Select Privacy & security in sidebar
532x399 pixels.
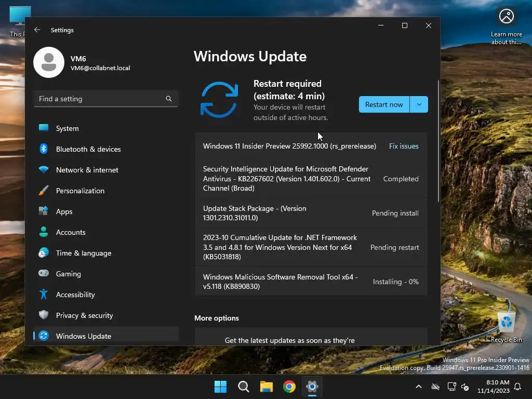[x=106, y=315]
